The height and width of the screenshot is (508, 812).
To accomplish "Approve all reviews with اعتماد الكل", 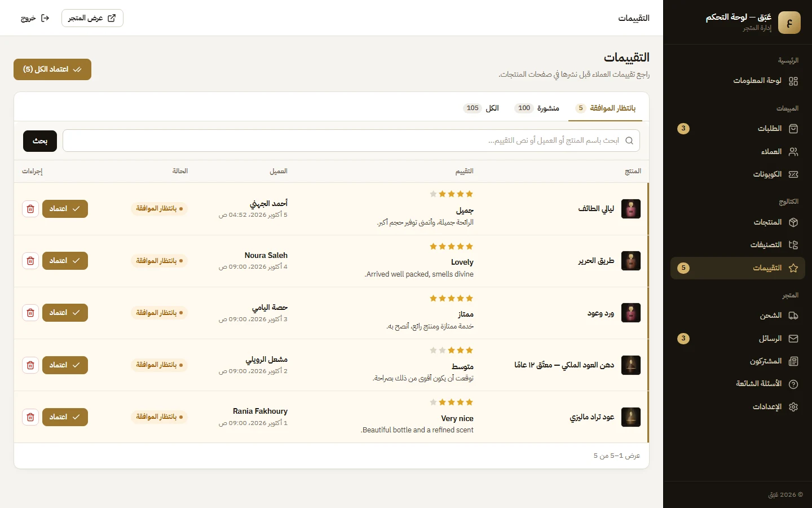I will pos(52,69).
